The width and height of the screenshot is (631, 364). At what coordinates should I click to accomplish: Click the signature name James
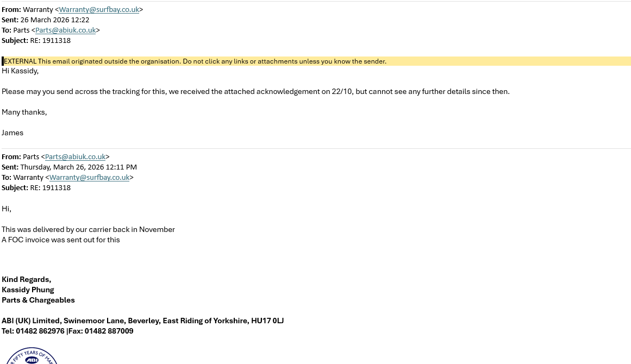(x=13, y=133)
